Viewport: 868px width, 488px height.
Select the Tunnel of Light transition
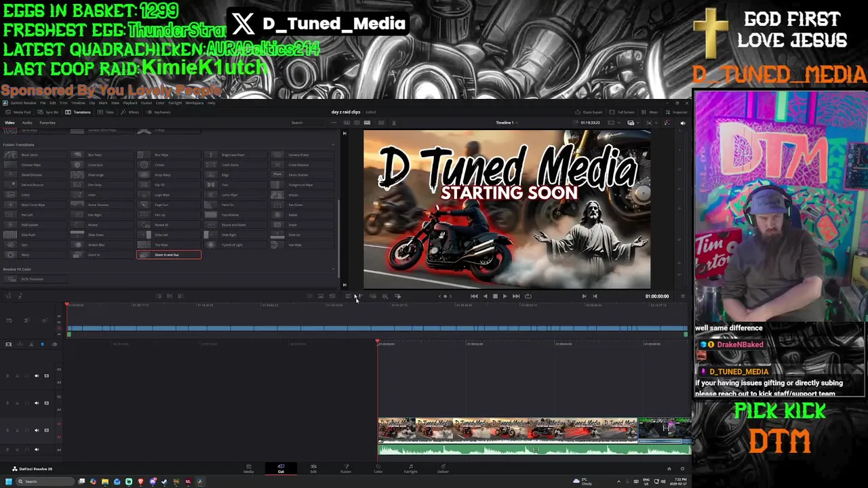(x=235, y=245)
